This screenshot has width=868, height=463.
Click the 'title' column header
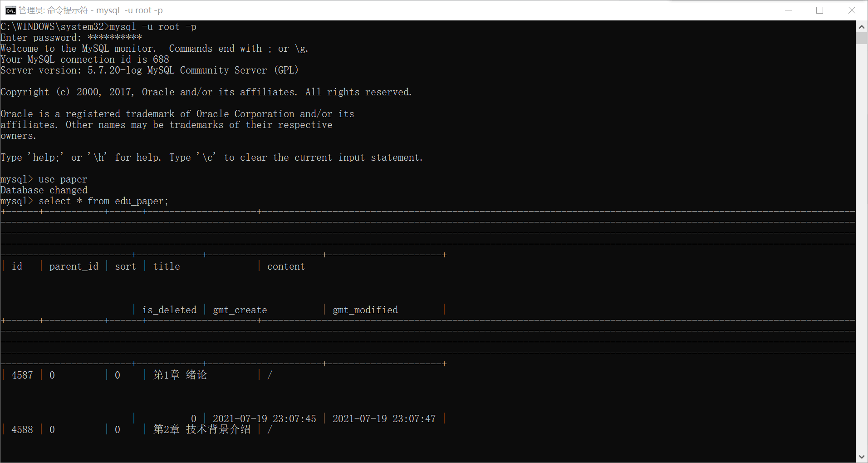(167, 266)
